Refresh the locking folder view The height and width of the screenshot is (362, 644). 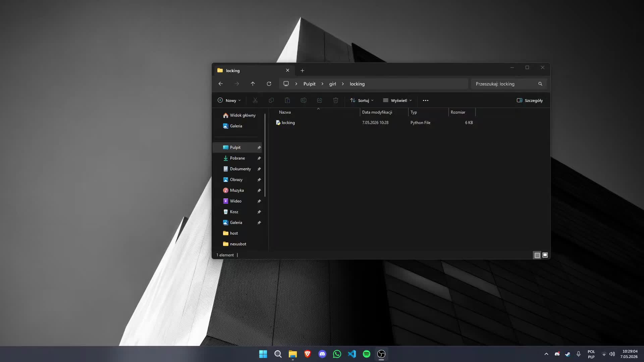269,84
